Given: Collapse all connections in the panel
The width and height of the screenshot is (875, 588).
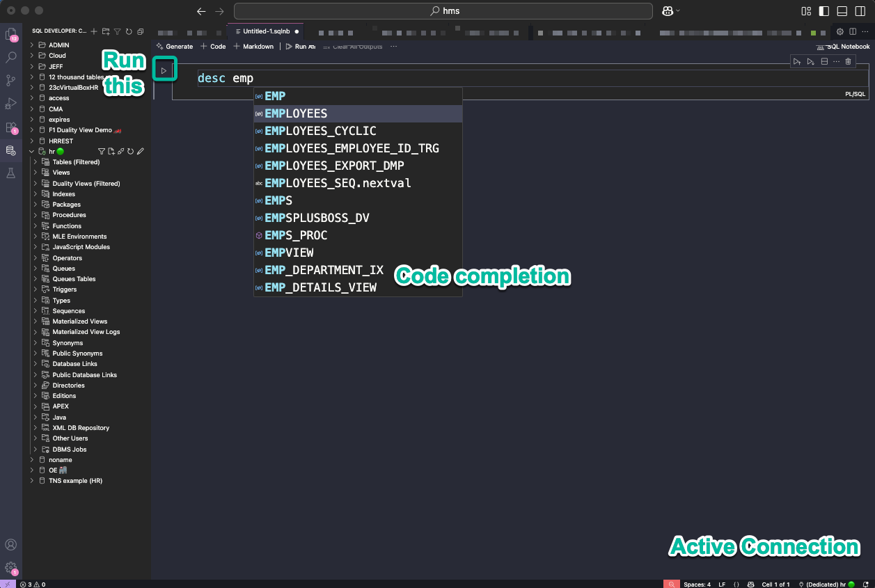Looking at the screenshot, I should click(x=141, y=31).
